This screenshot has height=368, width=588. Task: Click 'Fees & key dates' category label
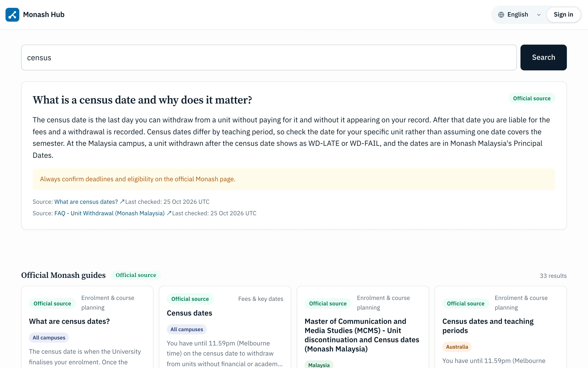tap(261, 299)
